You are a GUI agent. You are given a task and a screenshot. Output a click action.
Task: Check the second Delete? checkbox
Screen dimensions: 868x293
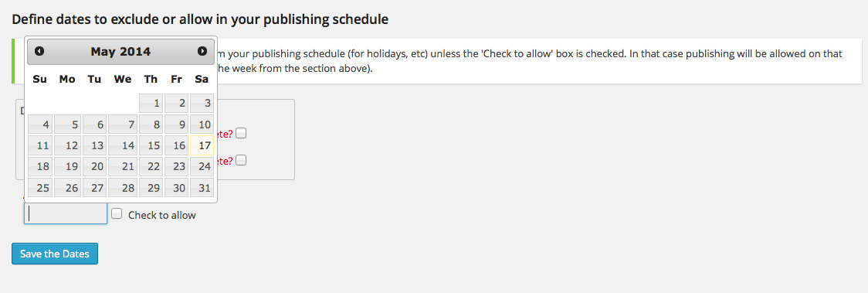[x=241, y=160]
